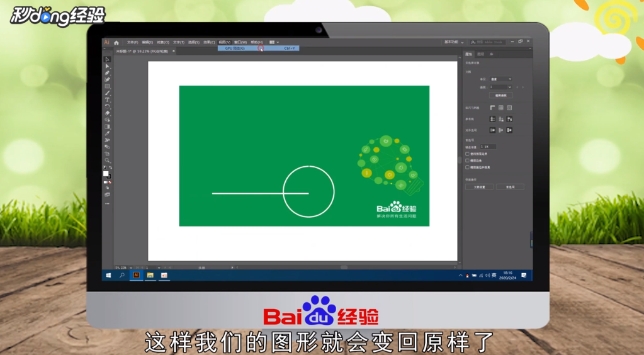644x355 pixels.
Task: Open the screen mode icon in toolbar
Action: pos(107,194)
